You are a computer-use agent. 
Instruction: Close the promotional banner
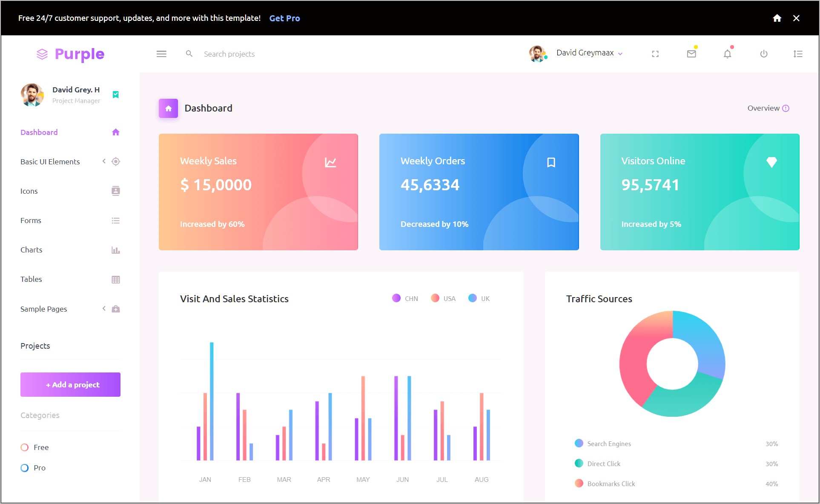(x=796, y=18)
